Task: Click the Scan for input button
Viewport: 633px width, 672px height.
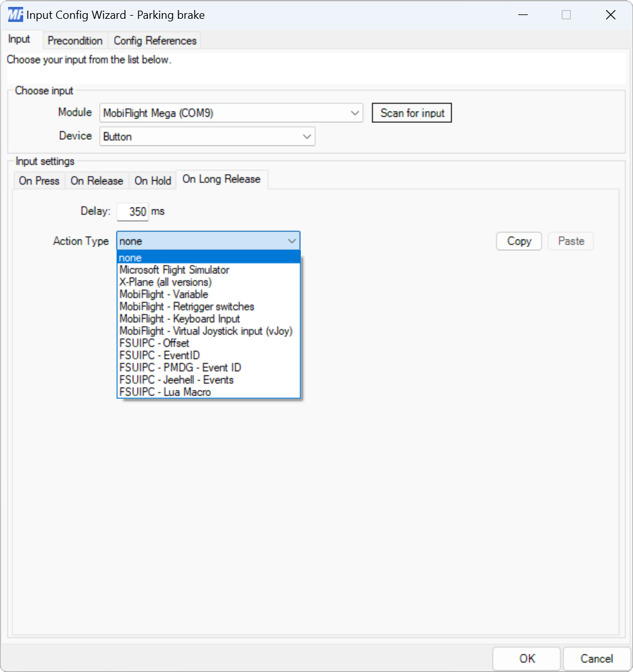Action: coord(412,113)
